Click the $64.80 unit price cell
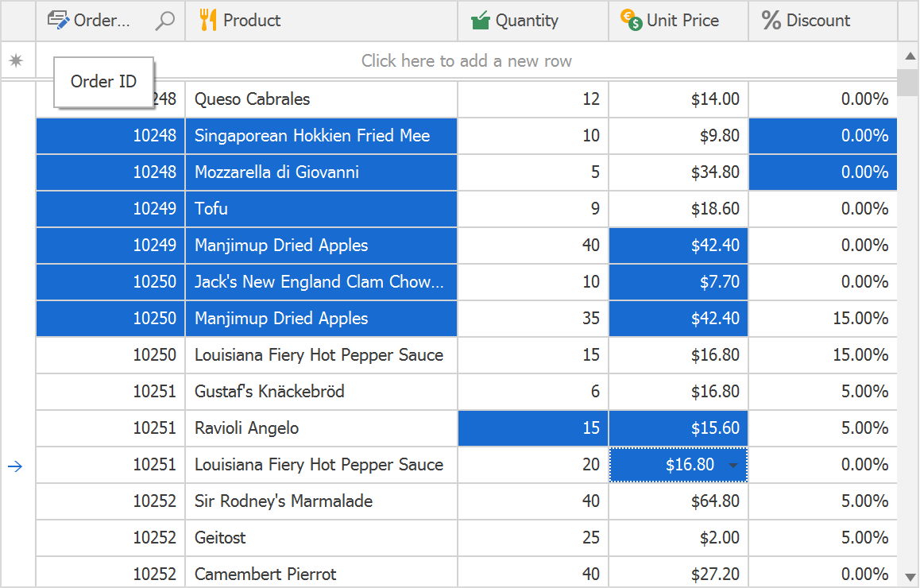The height and width of the screenshot is (588, 920). (x=715, y=501)
